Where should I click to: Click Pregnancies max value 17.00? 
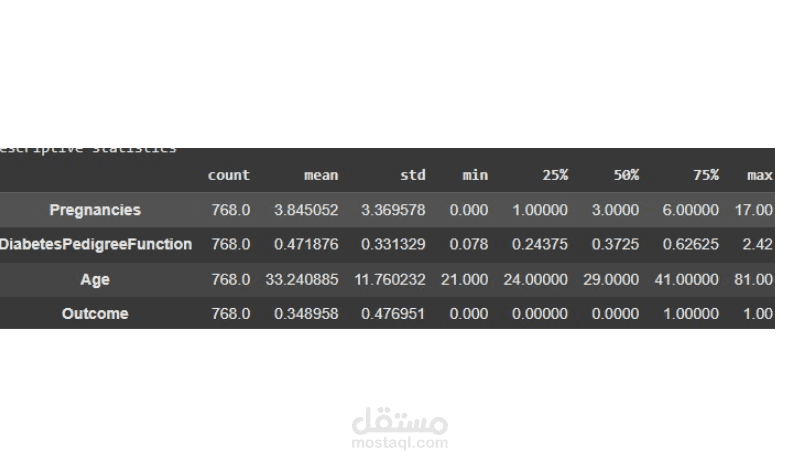(x=754, y=210)
